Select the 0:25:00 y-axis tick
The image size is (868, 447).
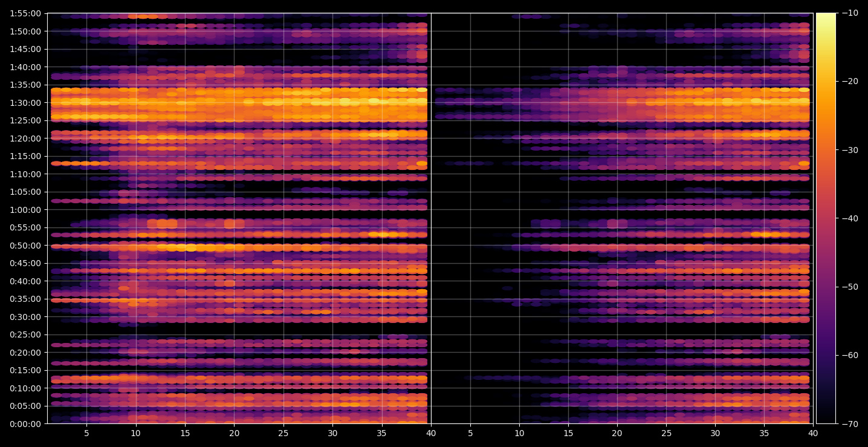(25, 334)
